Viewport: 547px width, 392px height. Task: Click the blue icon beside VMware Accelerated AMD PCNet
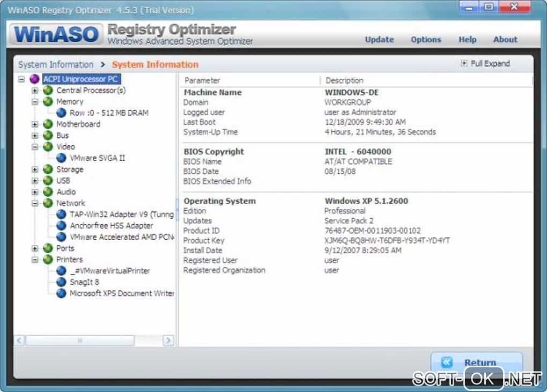tap(61, 237)
